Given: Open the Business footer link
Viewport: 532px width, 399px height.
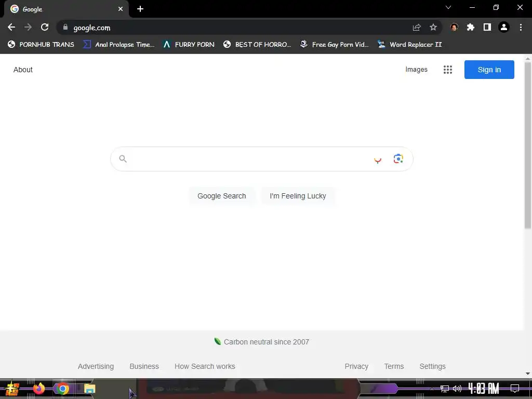Looking at the screenshot, I should point(144,366).
